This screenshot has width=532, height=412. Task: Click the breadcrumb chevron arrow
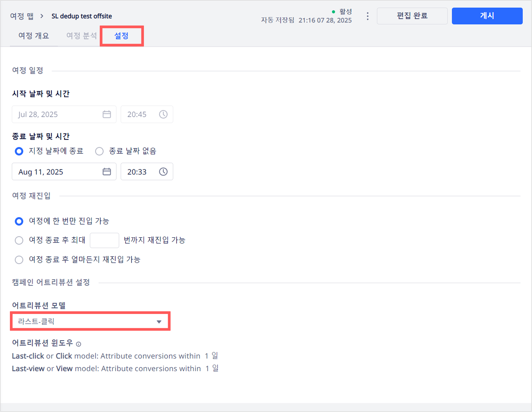(x=42, y=16)
